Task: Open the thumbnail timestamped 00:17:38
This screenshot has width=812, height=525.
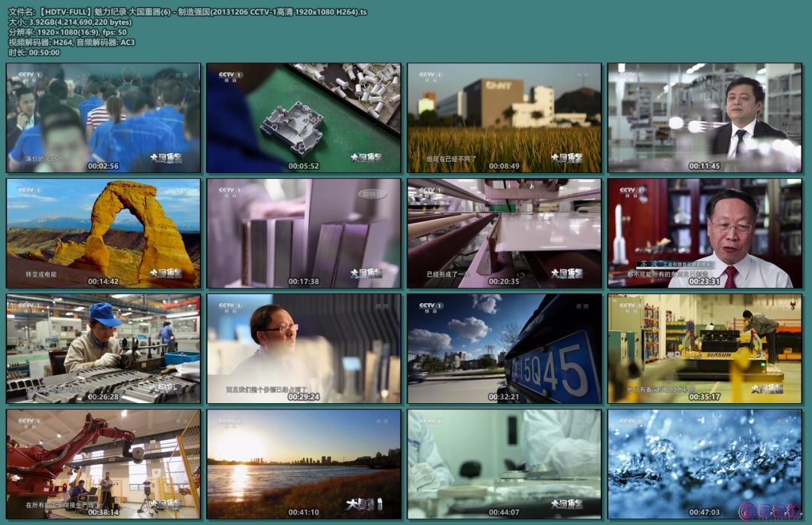Action: (304, 233)
